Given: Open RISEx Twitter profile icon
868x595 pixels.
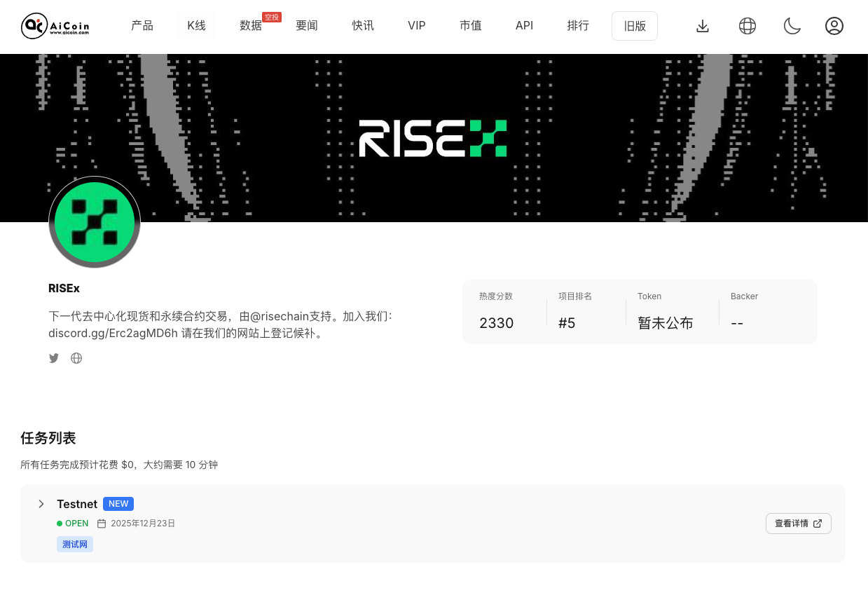Looking at the screenshot, I should (54, 358).
